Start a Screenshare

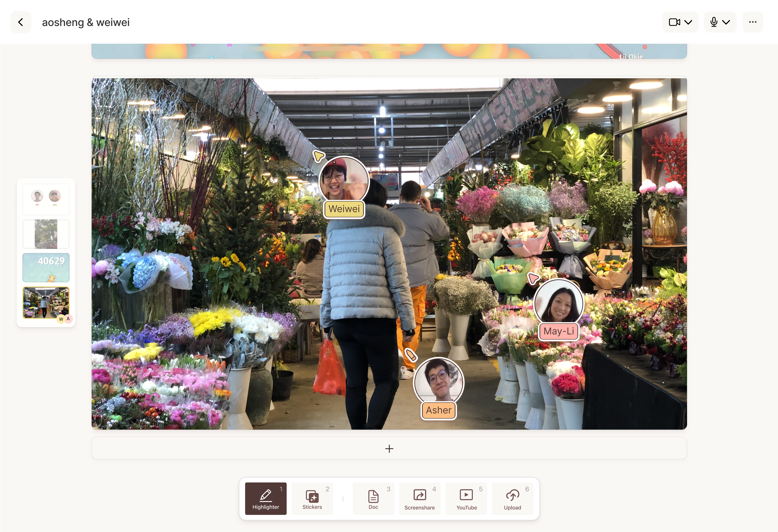pos(419,498)
